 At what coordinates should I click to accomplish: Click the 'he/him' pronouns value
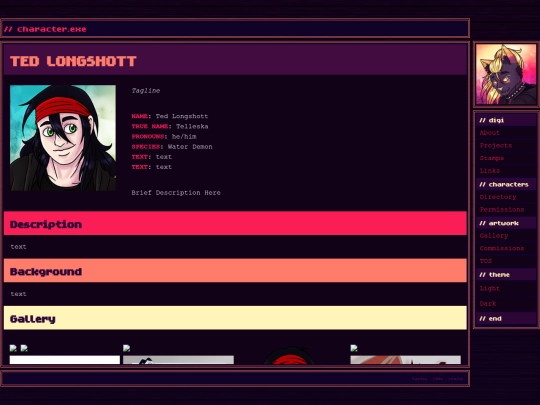click(x=184, y=136)
